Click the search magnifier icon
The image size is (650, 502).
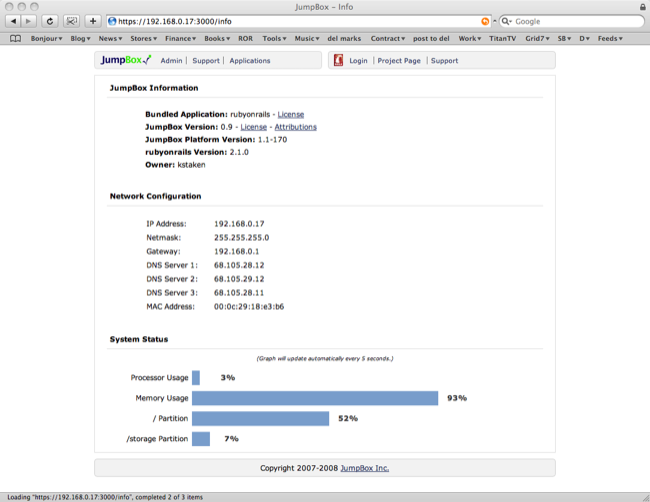pos(506,22)
